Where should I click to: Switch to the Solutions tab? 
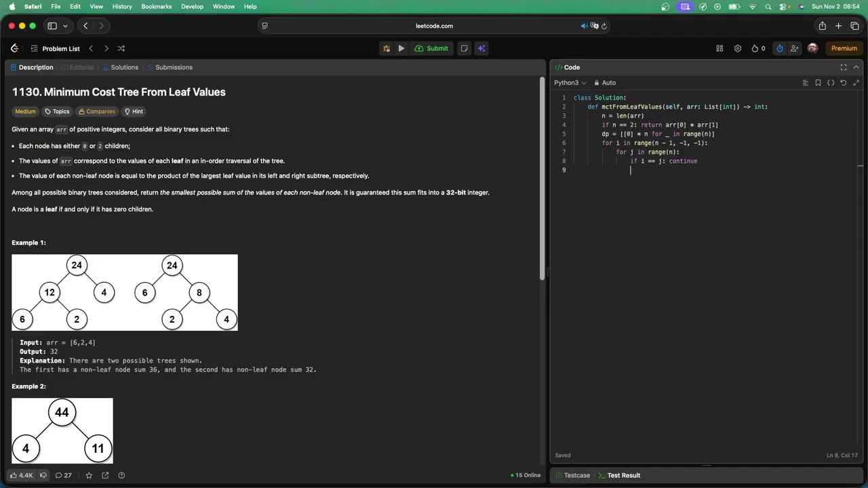(x=120, y=67)
